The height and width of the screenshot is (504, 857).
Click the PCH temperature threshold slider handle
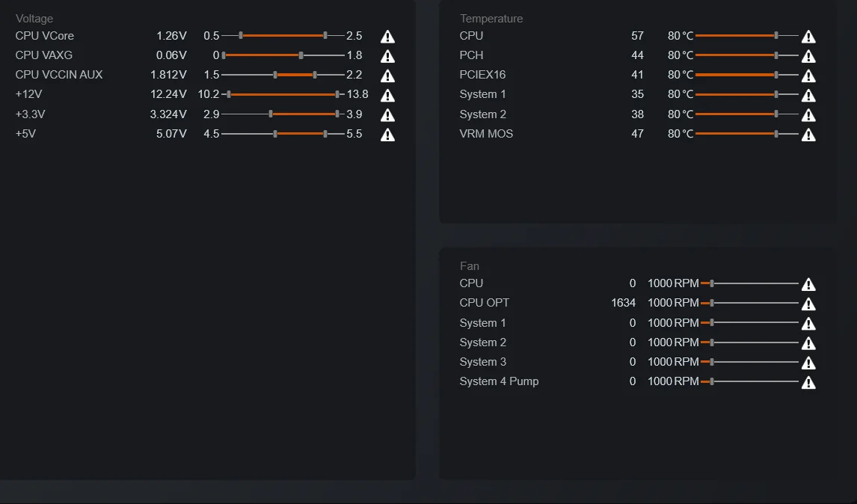[x=776, y=55]
